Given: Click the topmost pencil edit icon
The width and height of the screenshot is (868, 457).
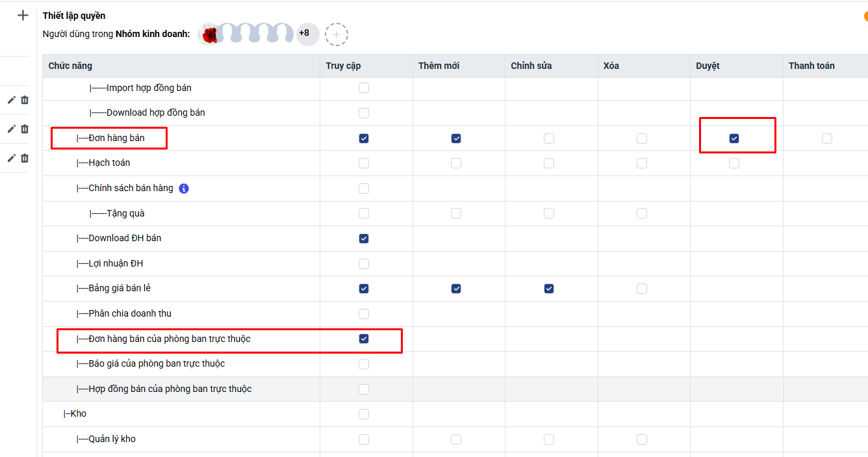Looking at the screenshot, I should coord(11,100).
